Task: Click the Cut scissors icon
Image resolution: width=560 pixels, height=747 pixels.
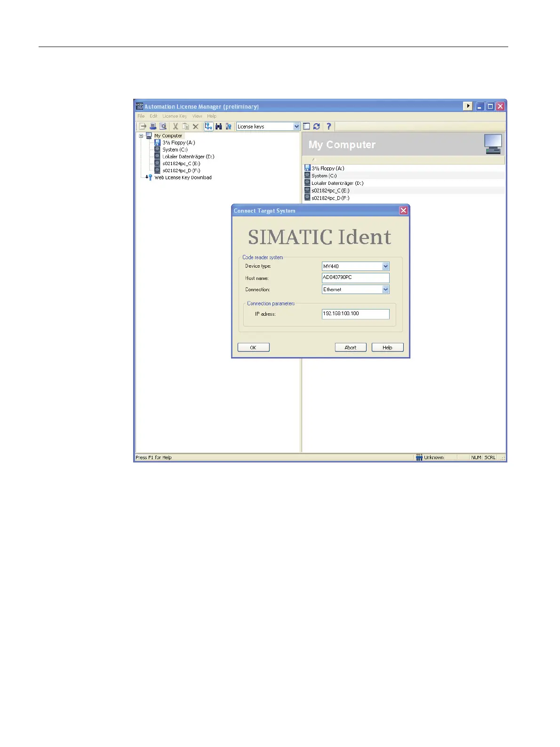Action: coord(176,127)
